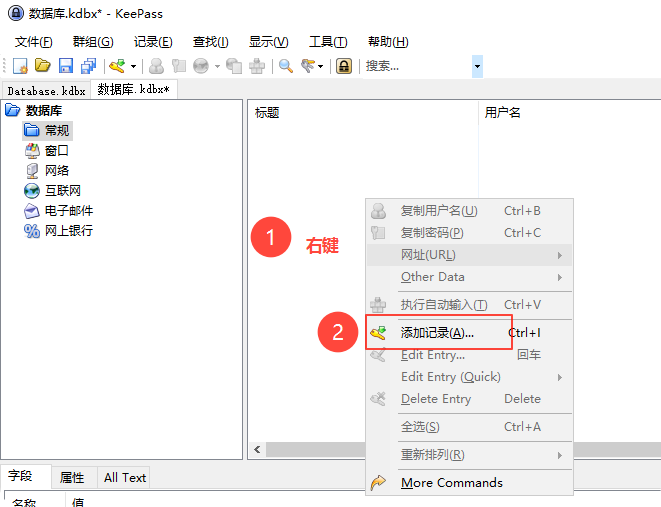The width and height of the screenshot is (661, 507).
Task: Click in the 搜索 quick search field
Action: [x=417, y=66]
